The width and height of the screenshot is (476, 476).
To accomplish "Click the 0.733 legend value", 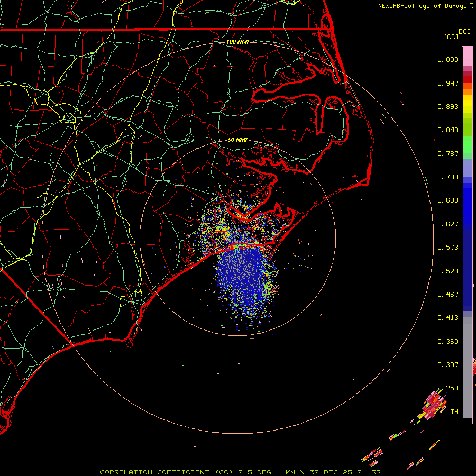I will (x=448, y=177).
